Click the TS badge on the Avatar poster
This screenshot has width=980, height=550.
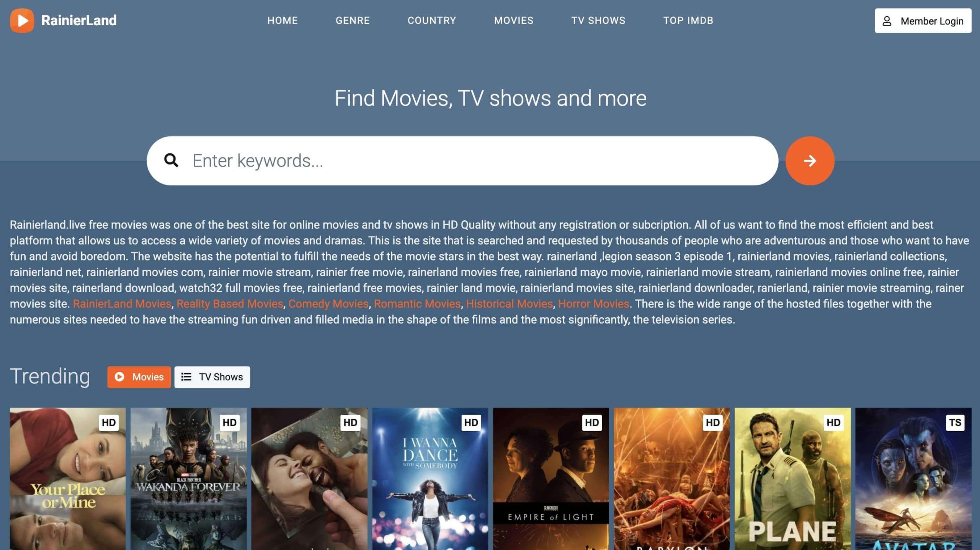tap(954, 422)
